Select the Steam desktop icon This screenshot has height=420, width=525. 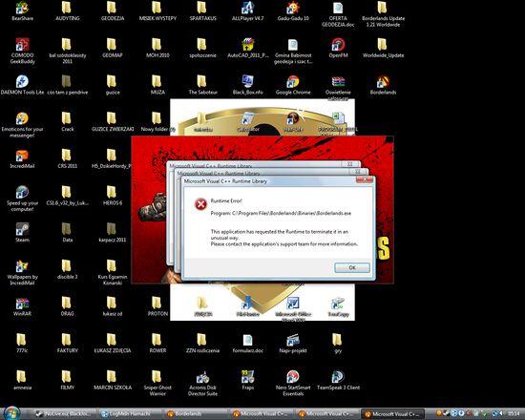pyautogui.click(x=23, y=233)
